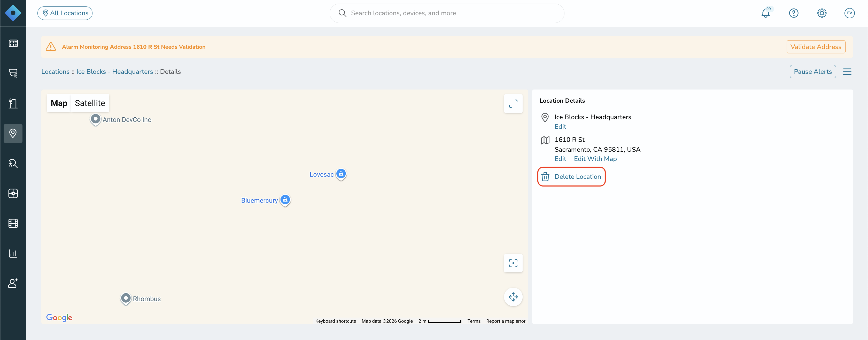The height and width of the screenshot is (340, 868).
Task: Click the Location Details heading
Action: tap(562, 101)
